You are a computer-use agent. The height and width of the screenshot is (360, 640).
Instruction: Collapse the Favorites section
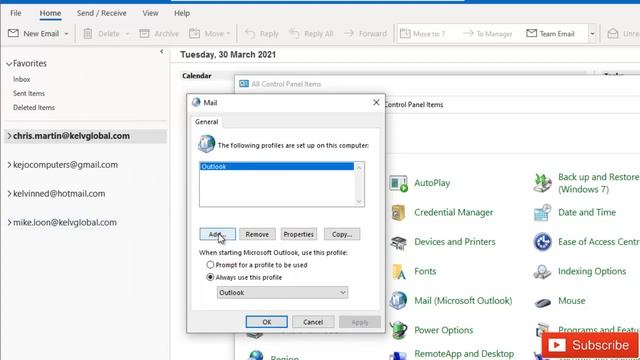[9, 64]
